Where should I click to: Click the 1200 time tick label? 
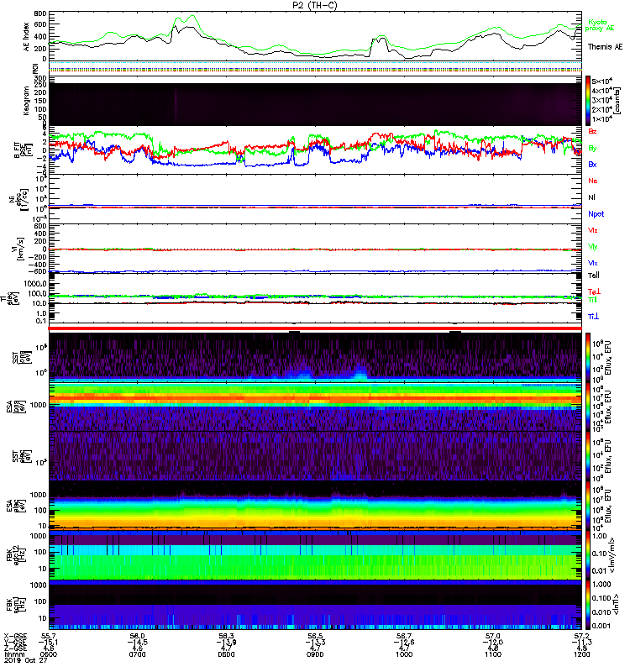[581, 654]
